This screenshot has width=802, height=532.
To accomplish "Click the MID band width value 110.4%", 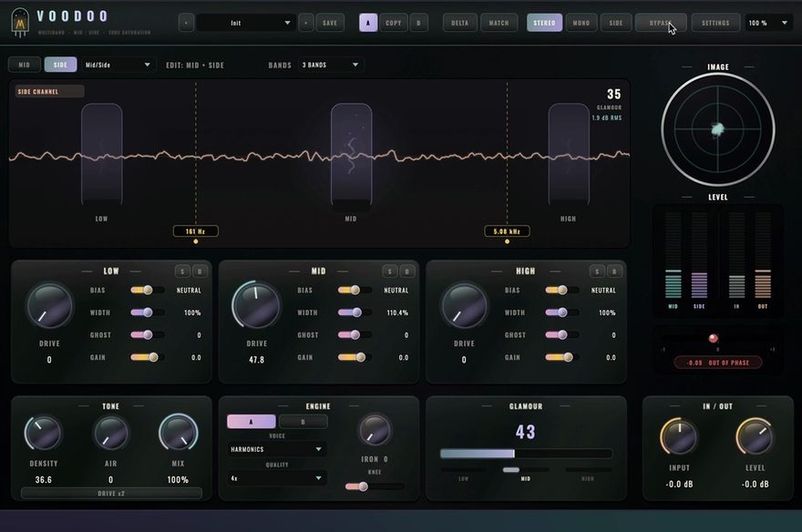I will click(397, 312).
